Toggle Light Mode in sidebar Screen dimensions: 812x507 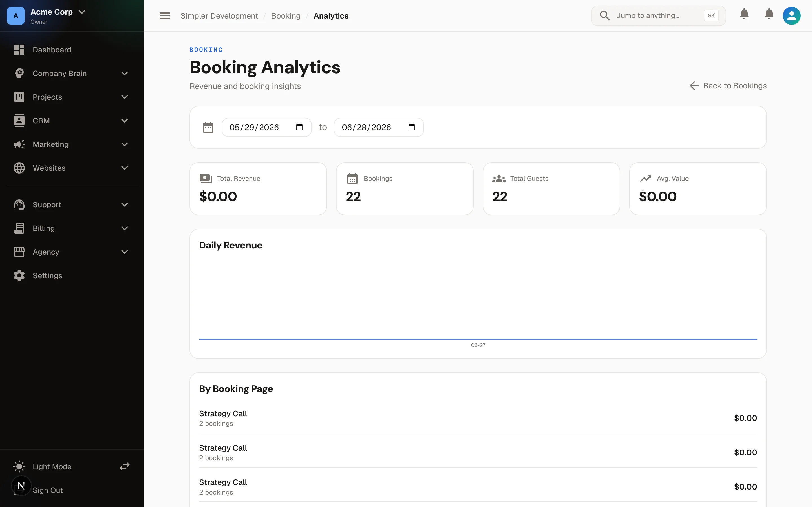(x=52, y=466)
